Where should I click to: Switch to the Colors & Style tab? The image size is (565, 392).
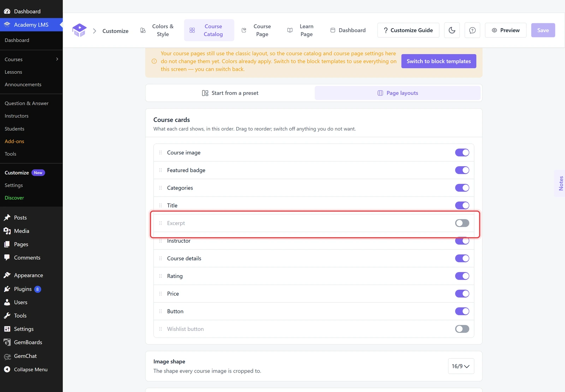coord(157,30)
